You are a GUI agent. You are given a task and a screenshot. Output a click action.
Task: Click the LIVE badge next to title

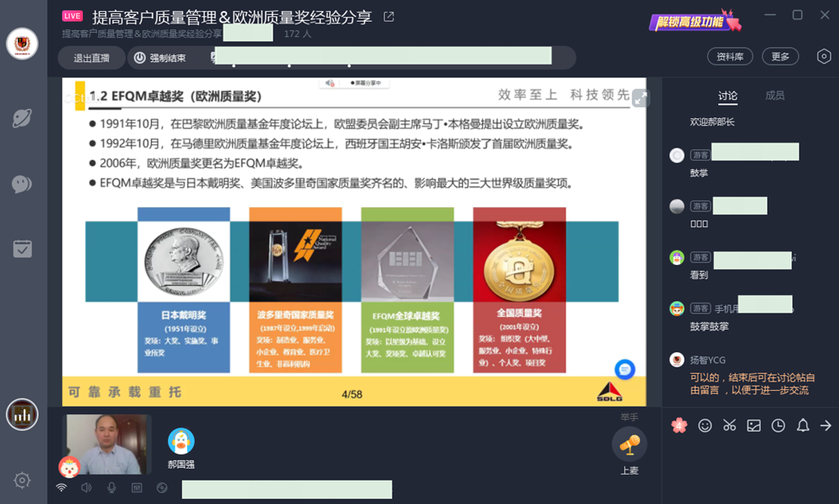coord(72,16)
